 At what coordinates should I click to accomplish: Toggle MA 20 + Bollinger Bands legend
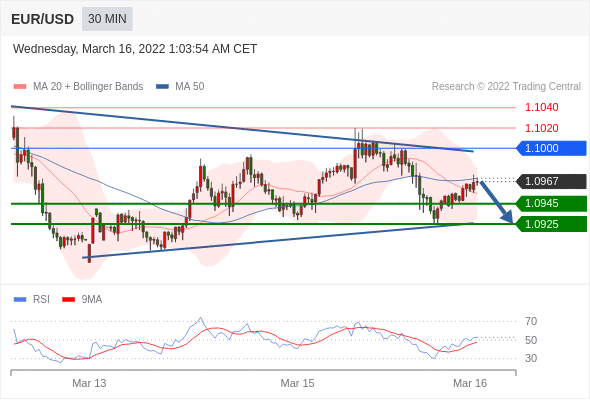(x=78, y=87)
